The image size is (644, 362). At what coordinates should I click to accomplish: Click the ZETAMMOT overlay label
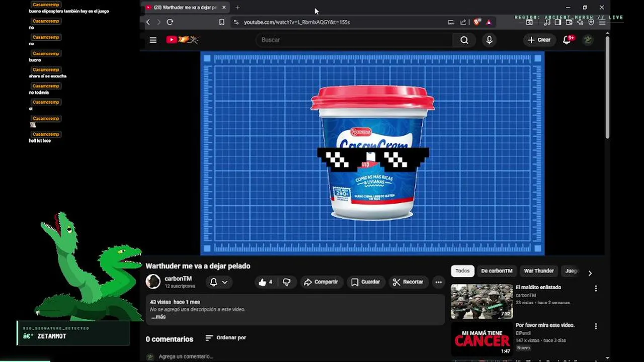click(52, 336)
